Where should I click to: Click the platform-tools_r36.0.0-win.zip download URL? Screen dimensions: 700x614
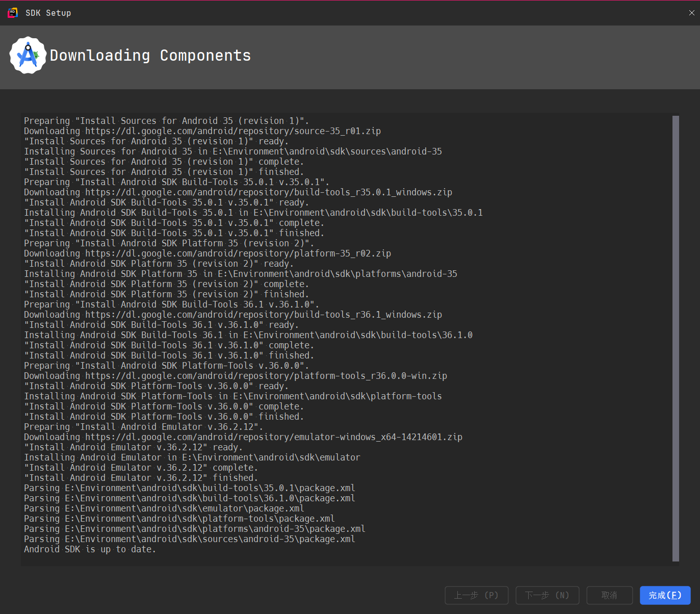266,376
